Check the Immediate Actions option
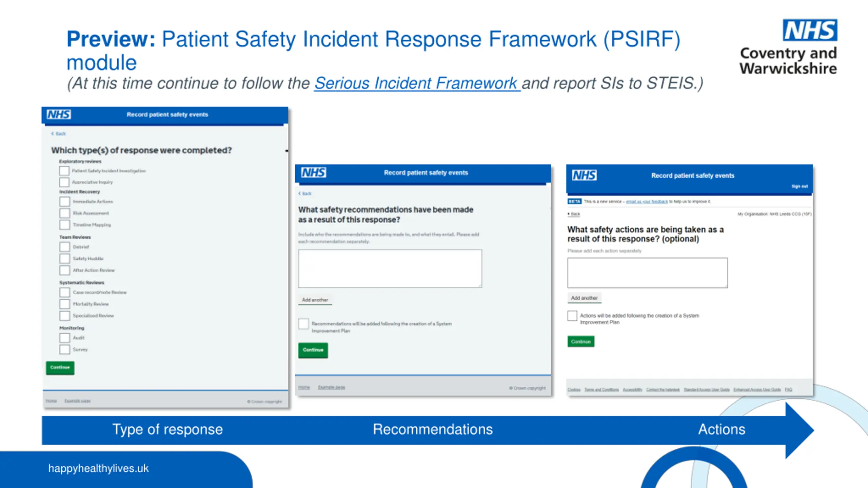The width and height of the screenshot is (868, 488). click(65, 202)
